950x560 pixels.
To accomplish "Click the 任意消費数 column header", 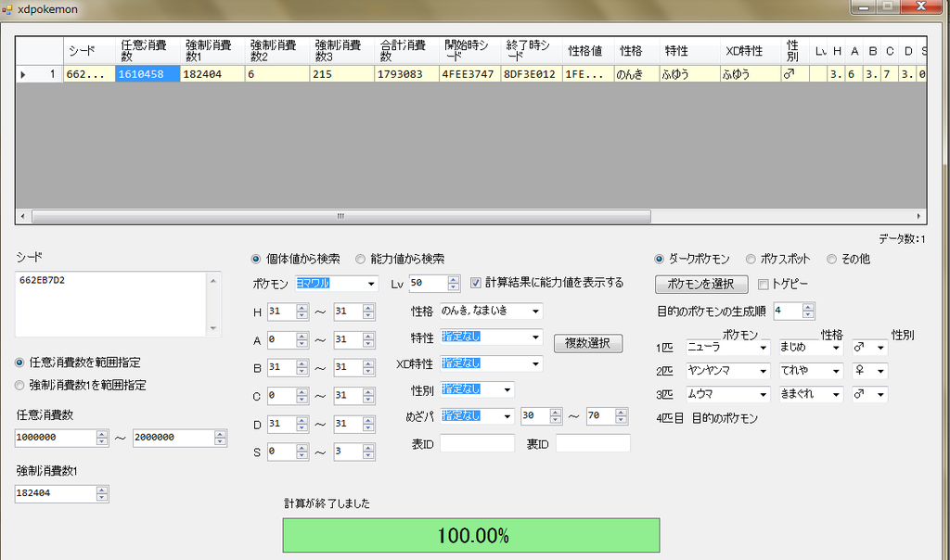I will coord(148,51).
